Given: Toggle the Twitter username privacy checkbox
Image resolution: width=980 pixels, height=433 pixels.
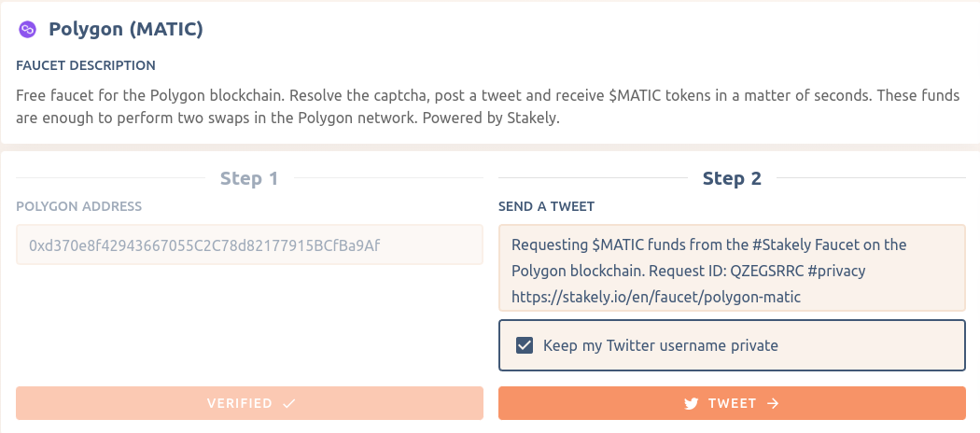Looking at the screenshot, I should tap(525, 346).
